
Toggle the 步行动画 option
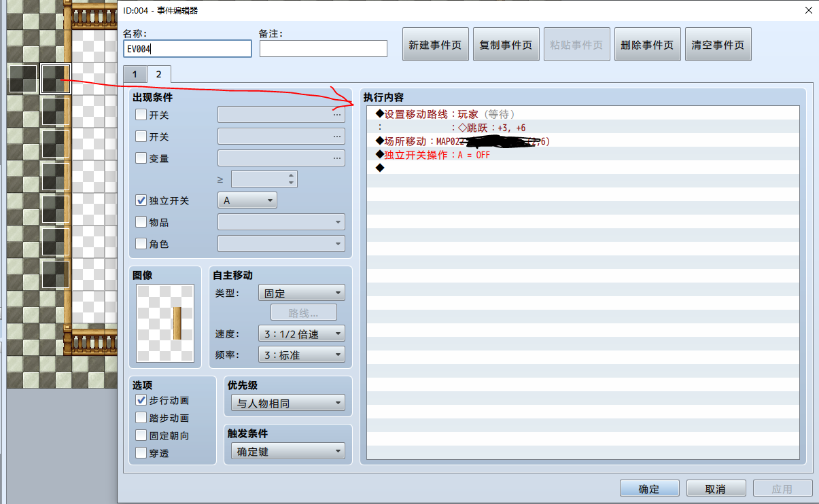pyautogui.click(x=141, y=401)
